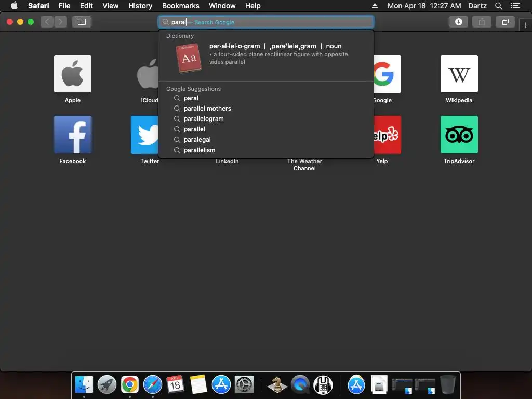Image resolution: width=532 pixels, height=399 pixels.
Task: Open the View menu
Action: pyautogui.click(x=111, y=6)
